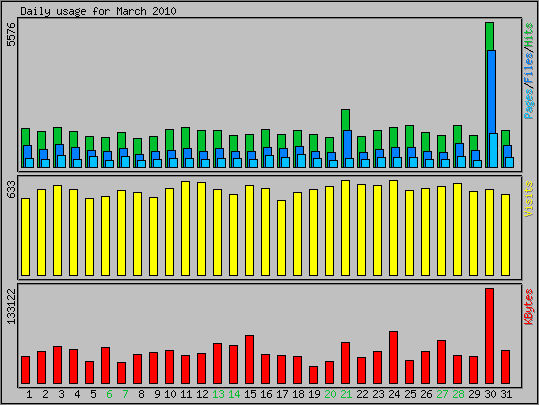Click the day 30 axis label
The image size is (539, 405).
(x=490, y=394)
